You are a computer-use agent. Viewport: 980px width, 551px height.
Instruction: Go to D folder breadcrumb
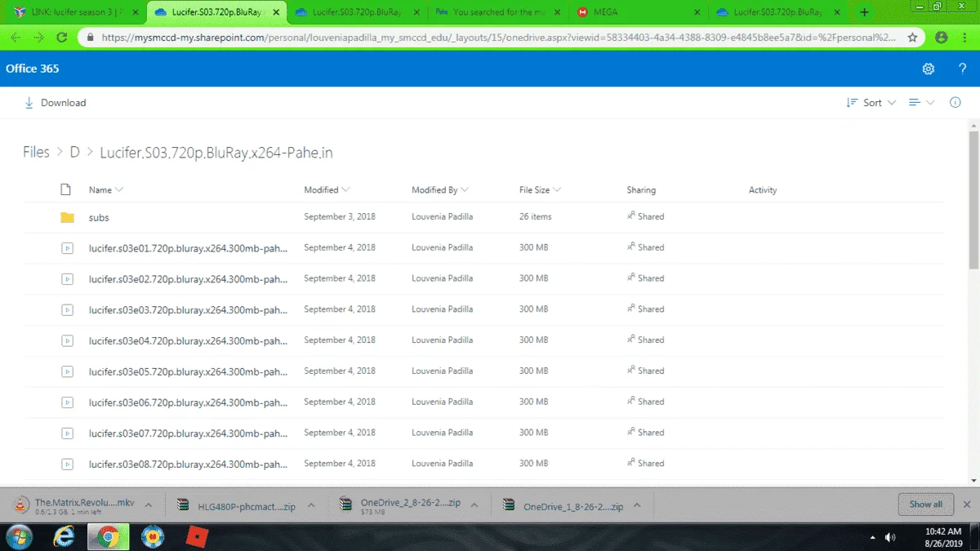(x=74, y=153)
